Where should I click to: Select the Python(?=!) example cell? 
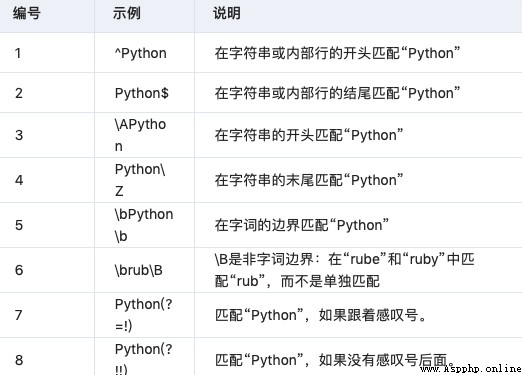pyautogui.click(x=144, y=315)
